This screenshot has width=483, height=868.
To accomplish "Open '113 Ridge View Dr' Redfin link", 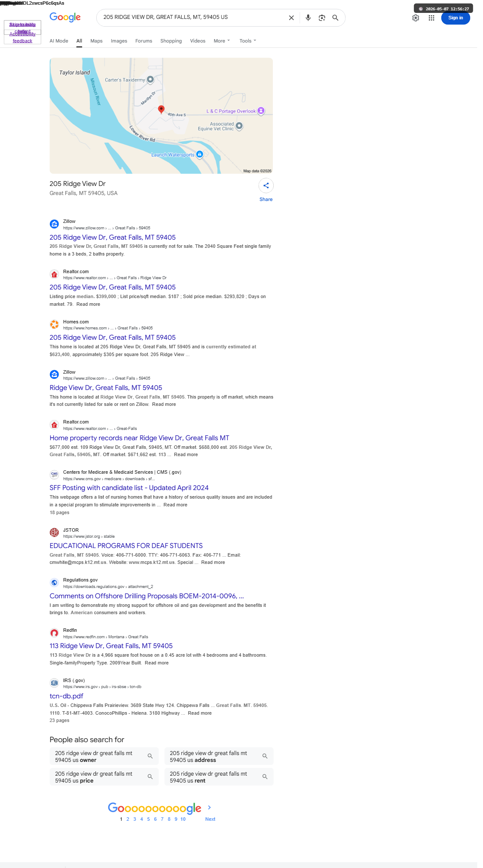I will tap(111, 646).
